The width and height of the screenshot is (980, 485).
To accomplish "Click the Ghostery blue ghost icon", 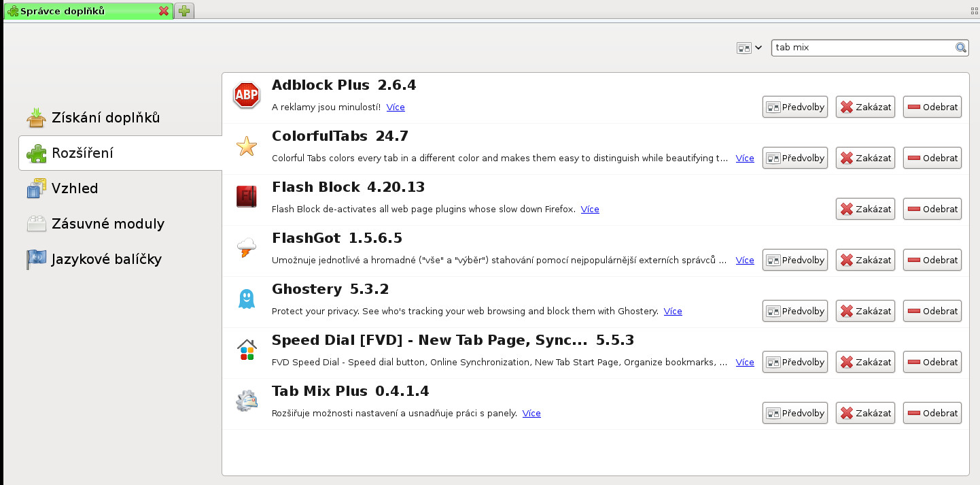I will point(246,299).
